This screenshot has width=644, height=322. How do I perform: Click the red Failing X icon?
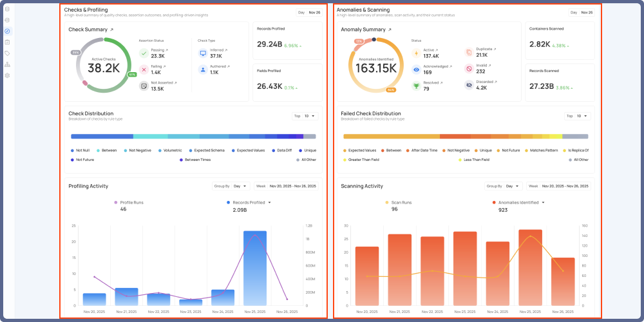[144, 70]
